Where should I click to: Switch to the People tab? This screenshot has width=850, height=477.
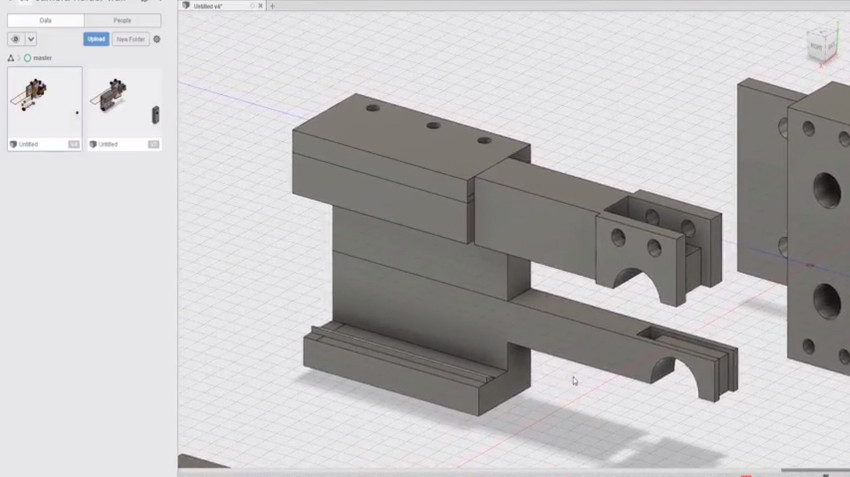[123, 21]
